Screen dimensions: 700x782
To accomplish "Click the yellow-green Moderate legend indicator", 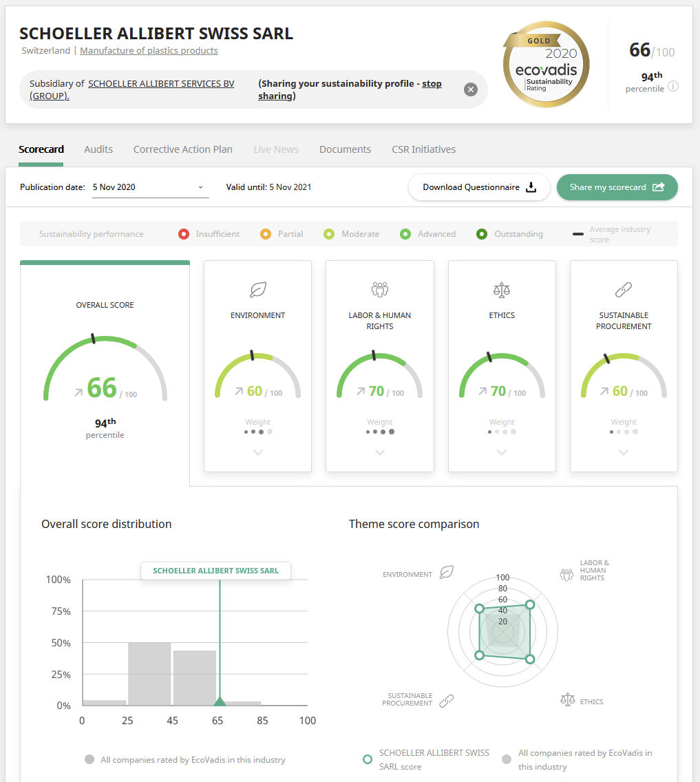I will point(329,234).
